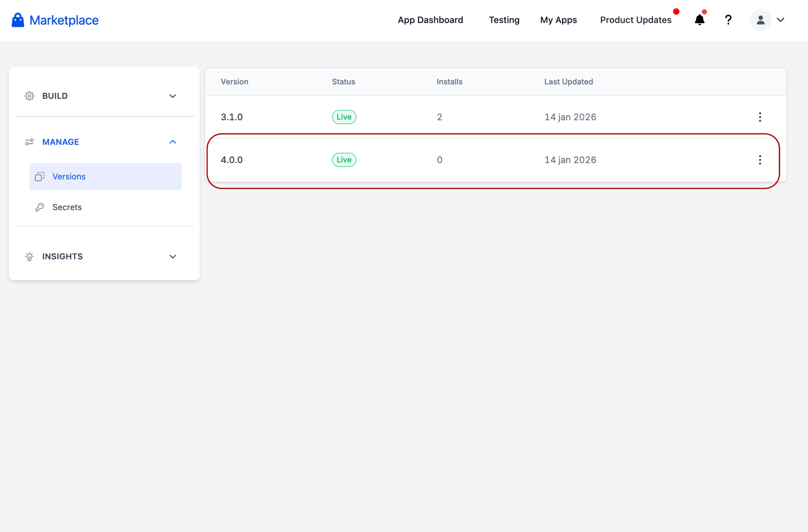
Task: Open three-dot menu for version 3.1.0
Action: 760,117
